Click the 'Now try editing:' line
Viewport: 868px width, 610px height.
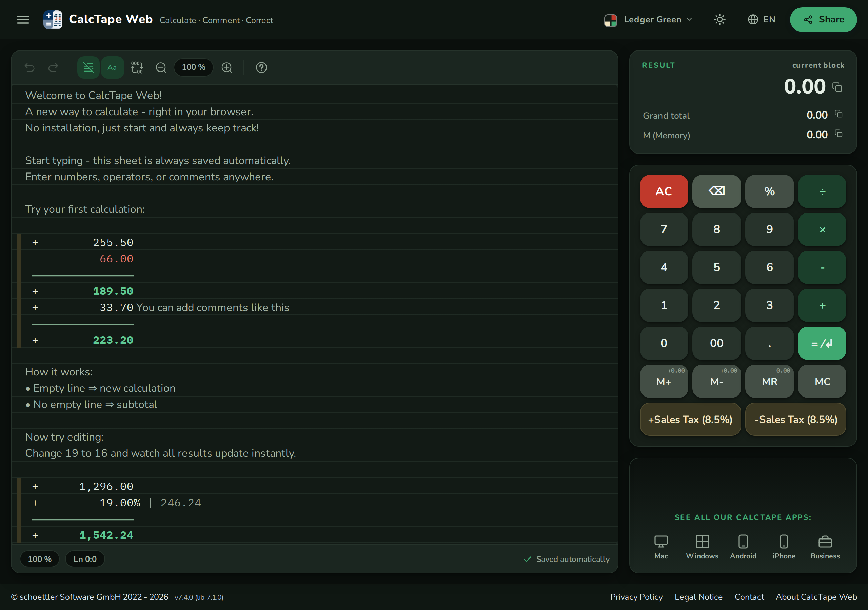point(64,437)
